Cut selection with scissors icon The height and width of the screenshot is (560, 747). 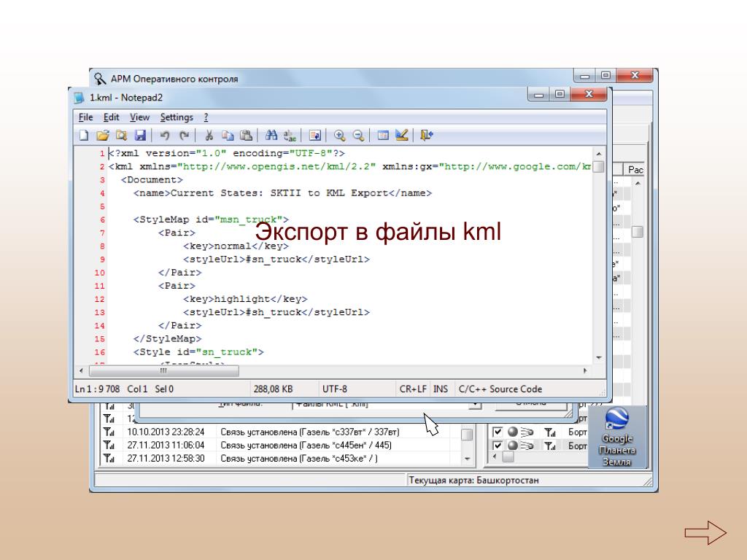click(209, 136)
